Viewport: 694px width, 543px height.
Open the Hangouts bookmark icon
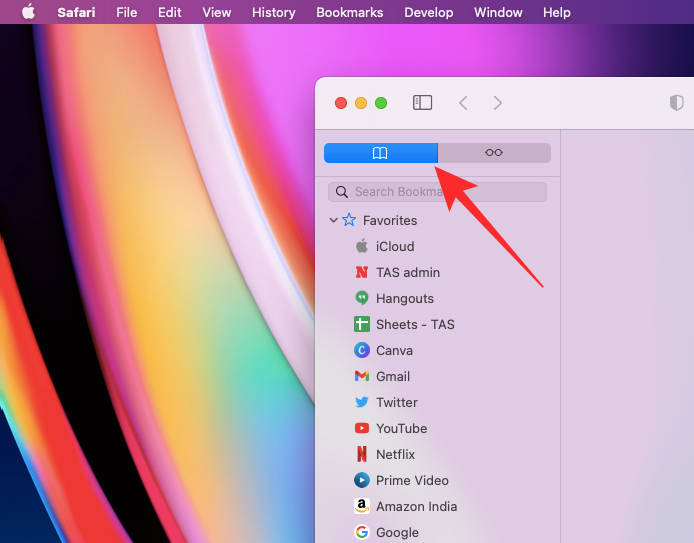point(362,298)
